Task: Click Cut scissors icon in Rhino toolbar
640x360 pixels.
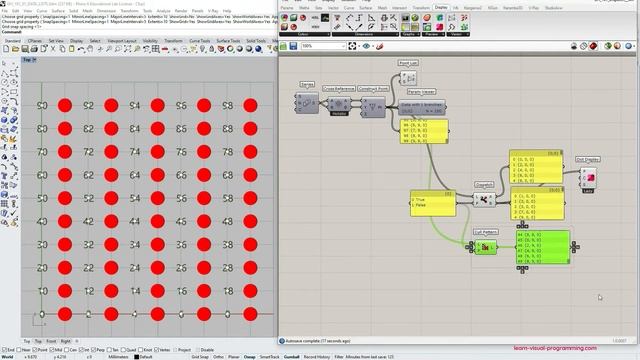Action: click(x=53, y=49)
